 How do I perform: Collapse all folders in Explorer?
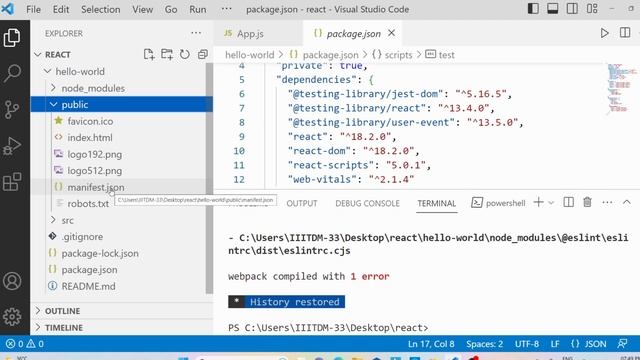click(203, 54)
